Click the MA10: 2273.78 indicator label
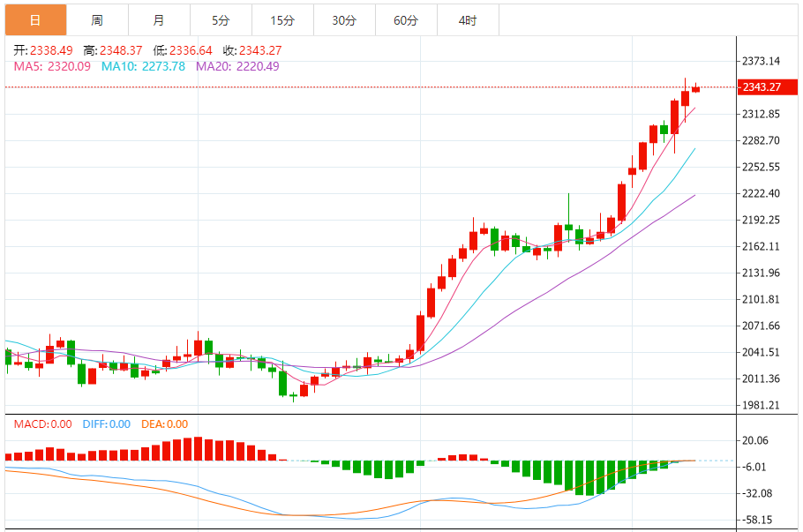Screen dimensions: 803x532 (143, 66)
